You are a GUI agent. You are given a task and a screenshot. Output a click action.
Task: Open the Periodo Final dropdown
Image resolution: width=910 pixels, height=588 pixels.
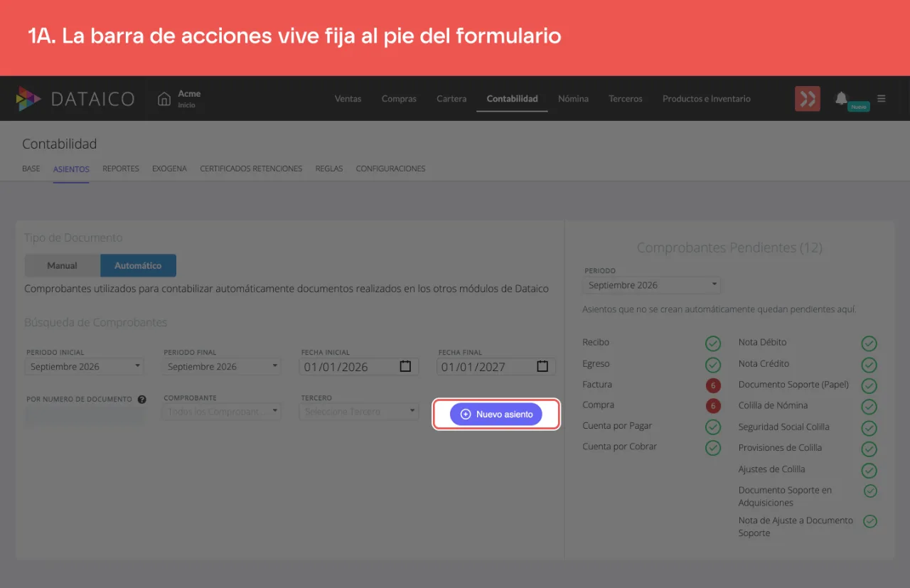pyautogui.click(x=222, y=367)
